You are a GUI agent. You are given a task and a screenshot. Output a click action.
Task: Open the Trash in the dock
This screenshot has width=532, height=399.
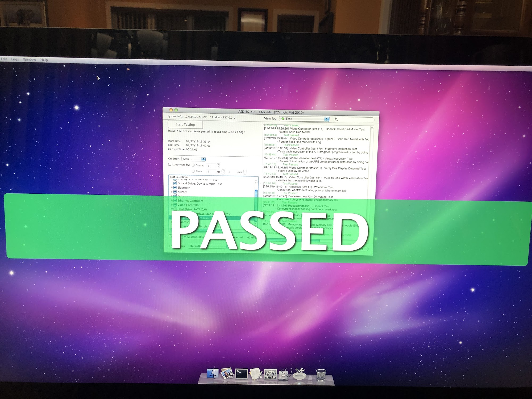pyautogui.click(x=321, y=375)
